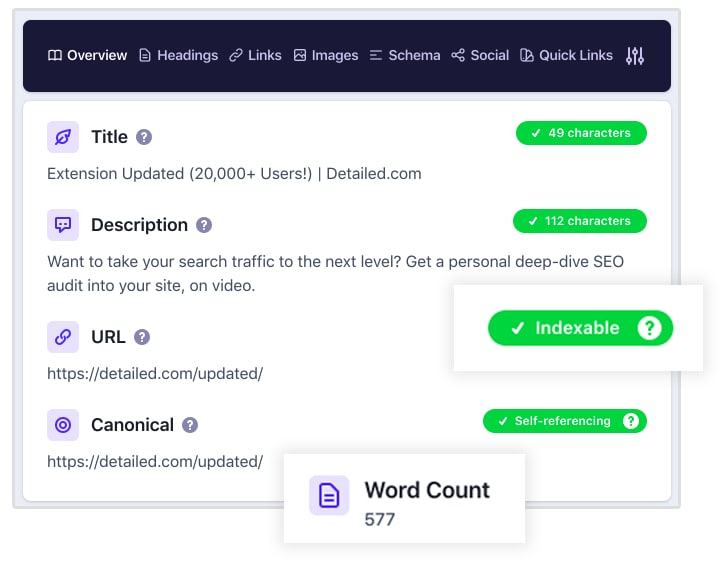Click the title text 'Extension Updated (20,000+ Users!)'
Screen dimensions: 722x568
[180, 174]
